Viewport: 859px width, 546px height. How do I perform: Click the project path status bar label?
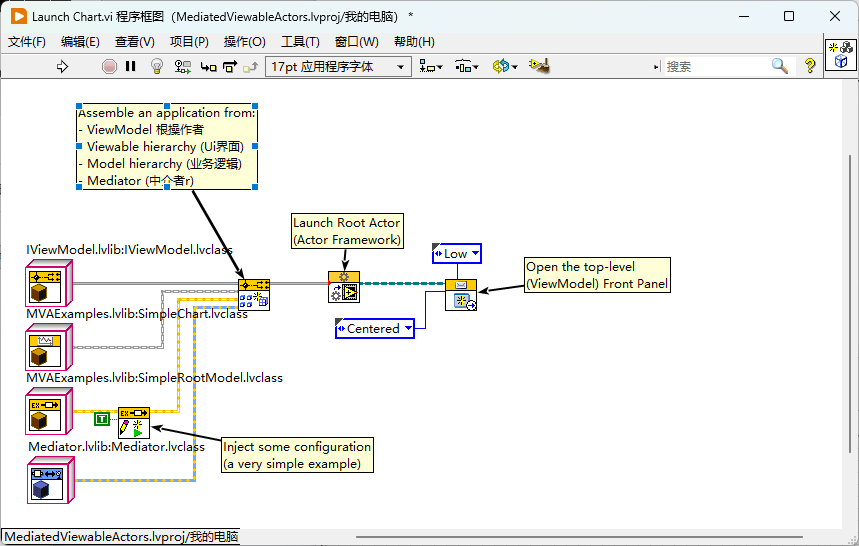click(121, 537)
